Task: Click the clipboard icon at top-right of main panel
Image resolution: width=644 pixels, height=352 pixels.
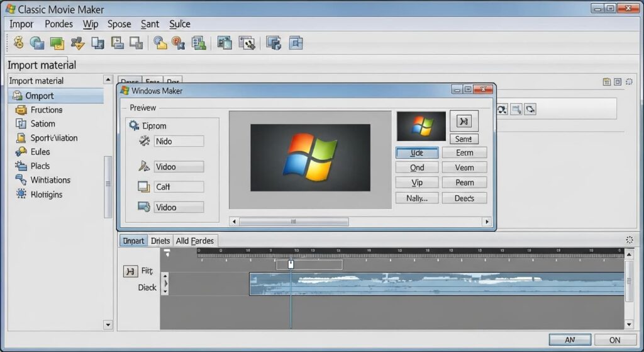Action: (607, 82)
